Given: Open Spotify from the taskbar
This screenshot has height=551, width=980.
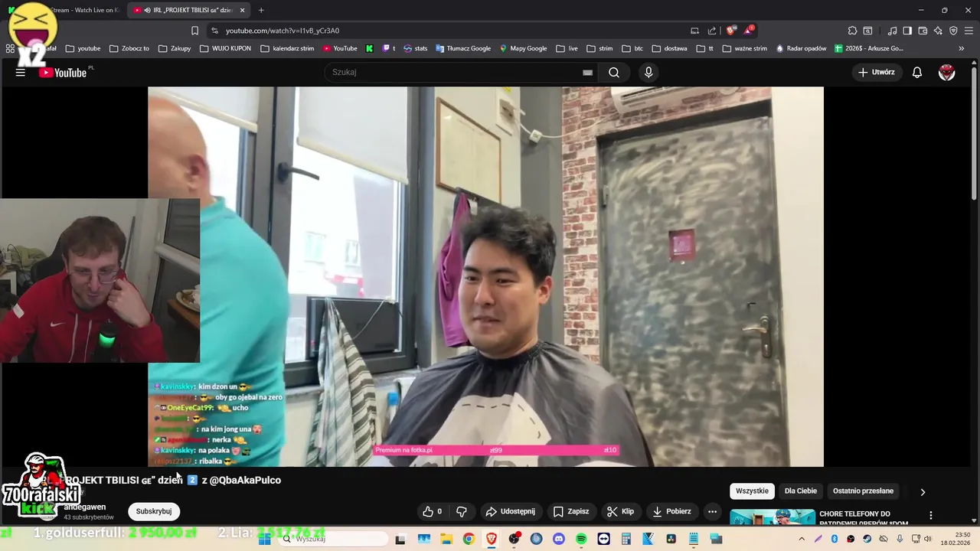Looking at the screenshot, I should [x=581, y=539].
